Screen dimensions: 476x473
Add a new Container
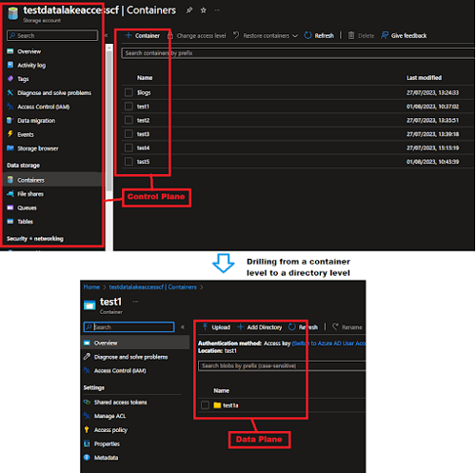(143, 35)
